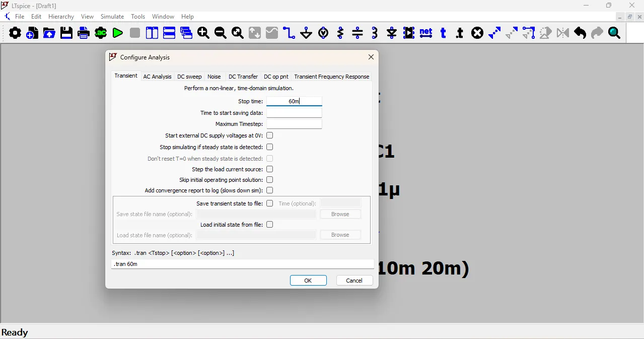Place voltage source tool icon

(x=323, y=33)
